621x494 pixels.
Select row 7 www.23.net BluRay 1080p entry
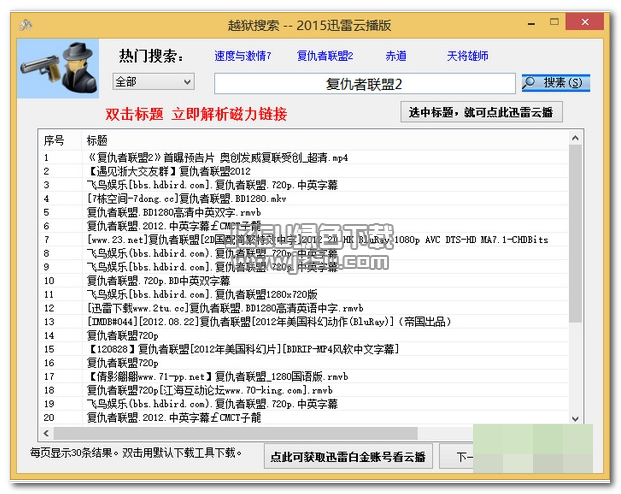(x=304, y=240)
